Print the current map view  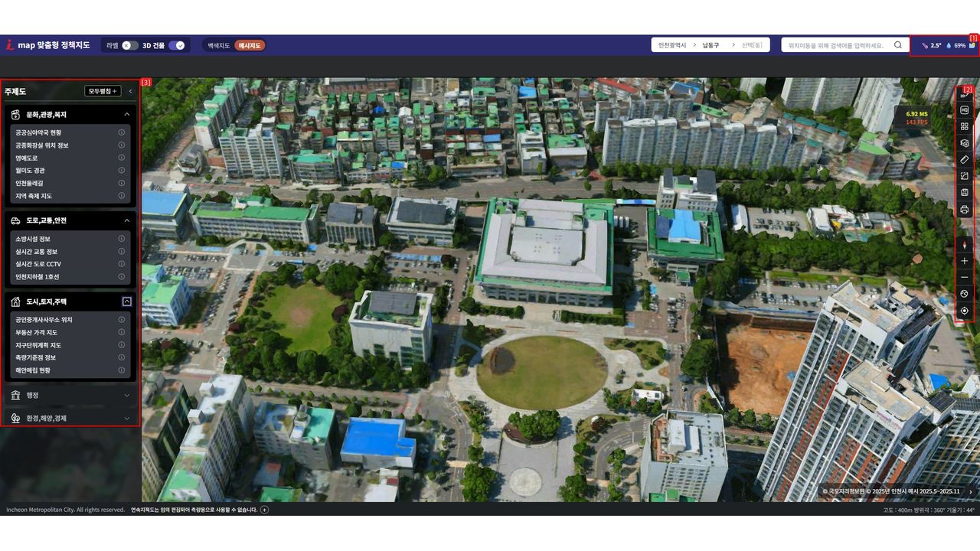[x=964, y=210]
